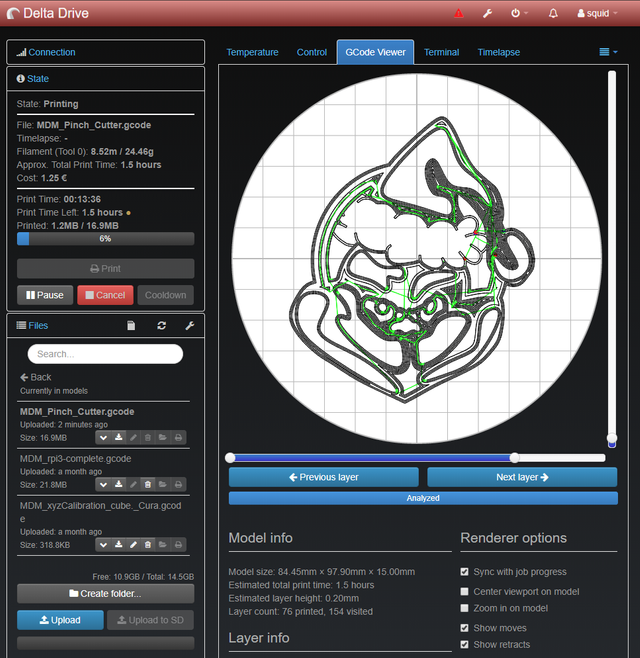Delete MDM_xyzCalibration_cube file
This screenshot has height=658, width=640.
[x=148, y=545]
